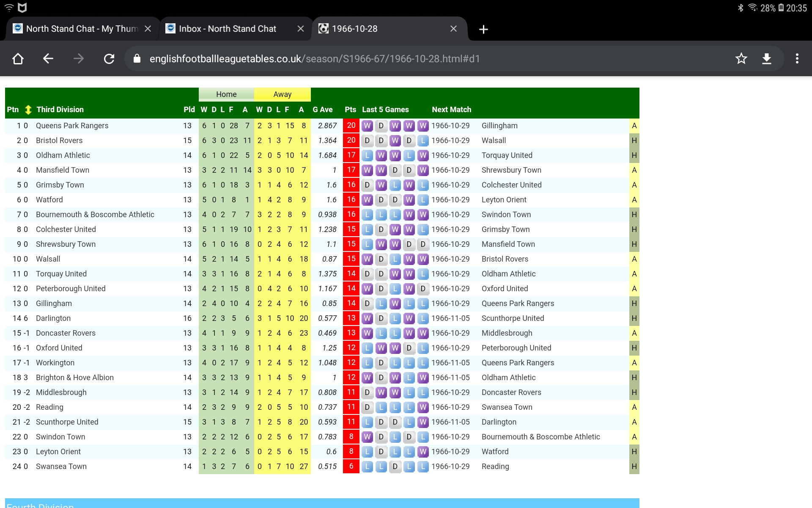Click Gillingham next match for Queens Park Rangers
This screenshot has height=508, width=812.
point(499,126)
